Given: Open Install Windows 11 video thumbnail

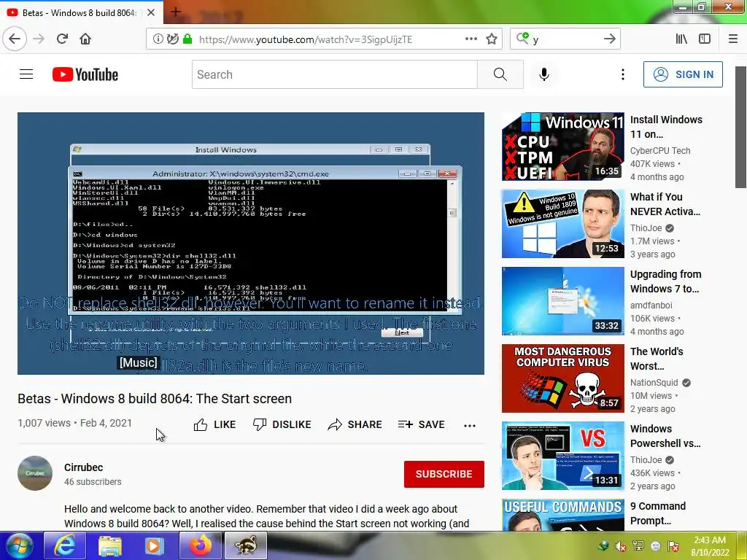Looking at the screenshot, I should 562,147.
